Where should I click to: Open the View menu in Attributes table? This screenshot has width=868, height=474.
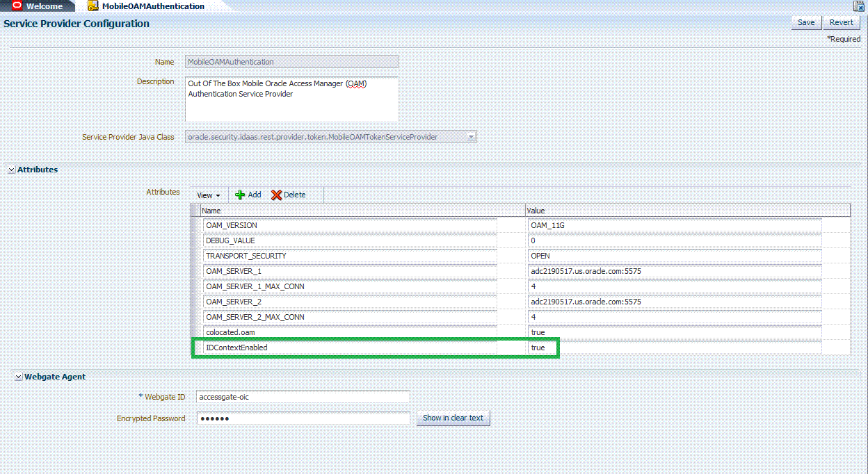[208, 195]
